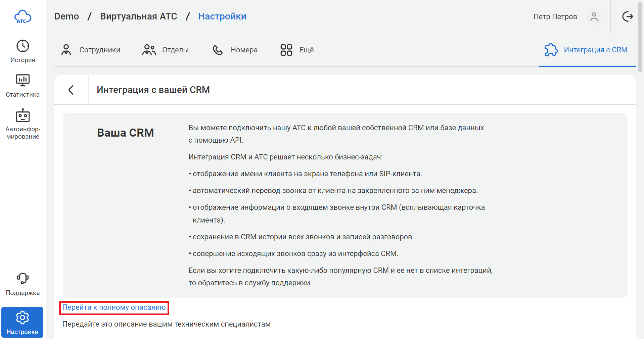
Task: Click the logout arrow icon
Action: (627, 16)
